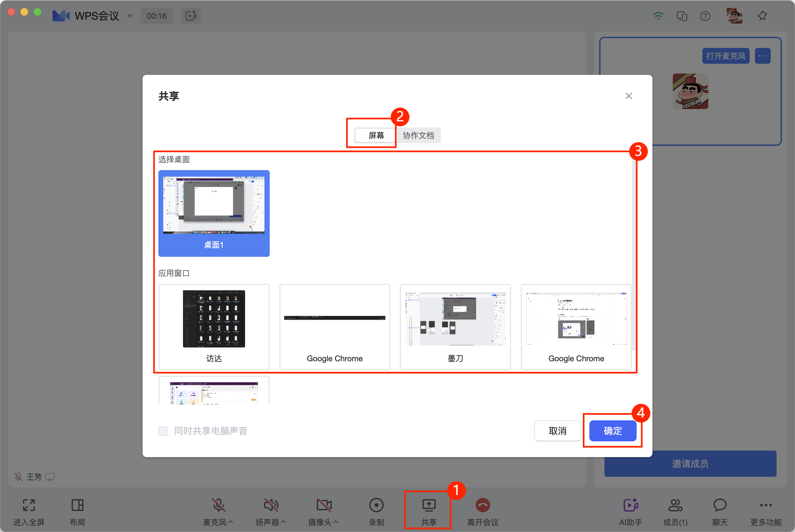The image size is (795, 532).
Task: Open More features (更多功能) menu
Action: [x=766, y=505]
